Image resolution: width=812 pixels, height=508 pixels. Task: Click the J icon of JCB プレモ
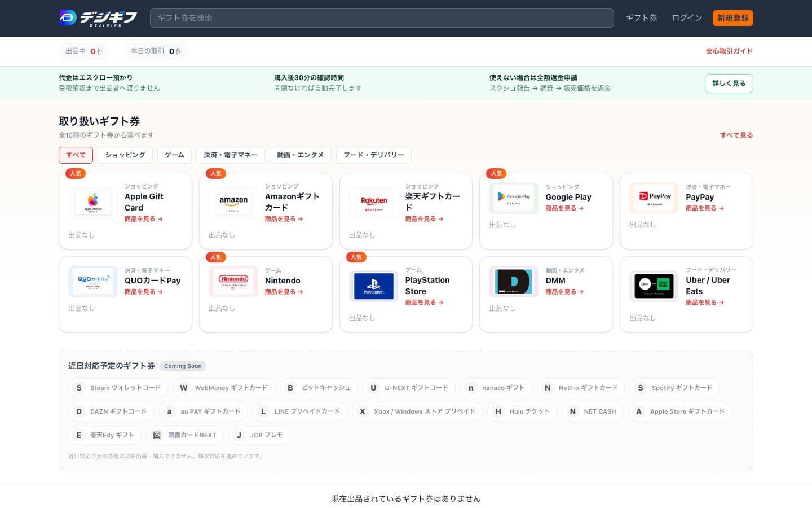pyautogui.click(x=239, y=435)
